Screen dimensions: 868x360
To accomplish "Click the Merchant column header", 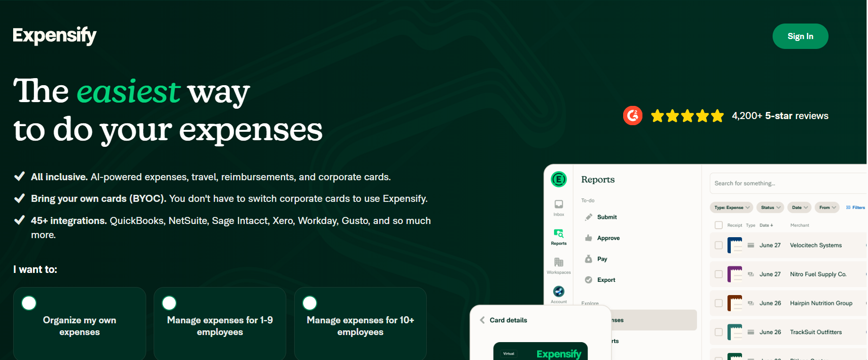I will click(799, 225).
